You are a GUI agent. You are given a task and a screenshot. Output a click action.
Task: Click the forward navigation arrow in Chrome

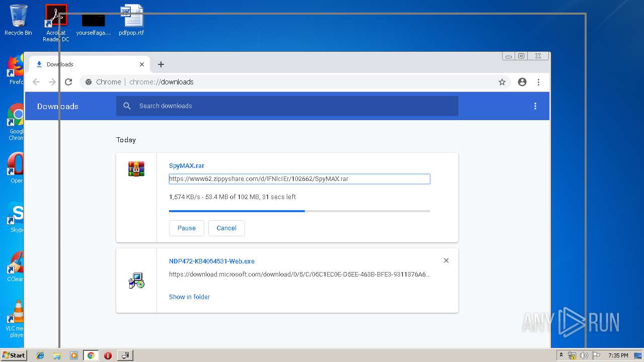click(x=52, y=82)
